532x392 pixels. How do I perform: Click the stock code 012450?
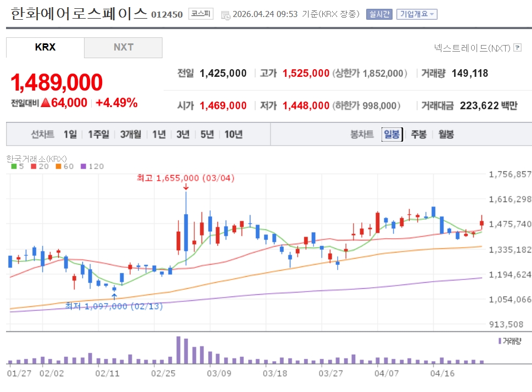[167, 15]
